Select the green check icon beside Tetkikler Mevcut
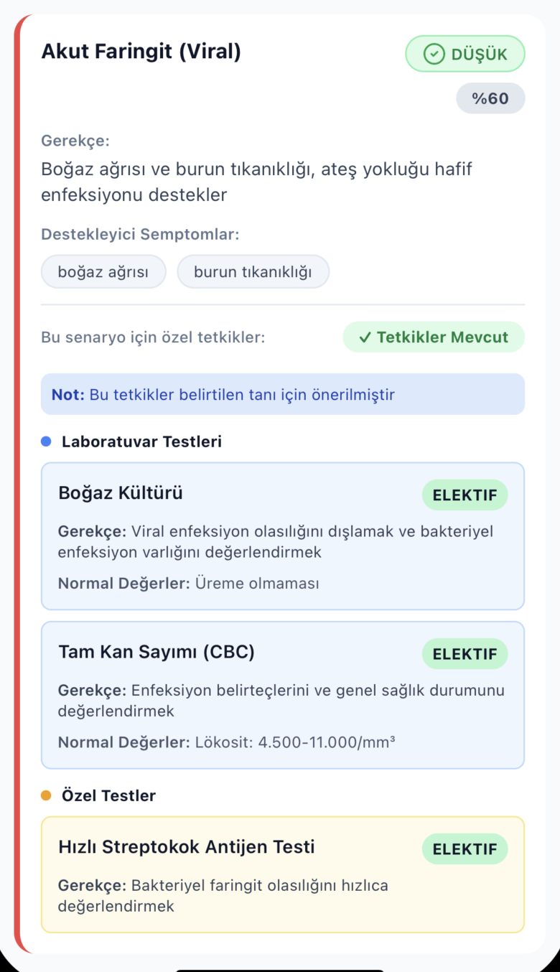 [365, 337]
